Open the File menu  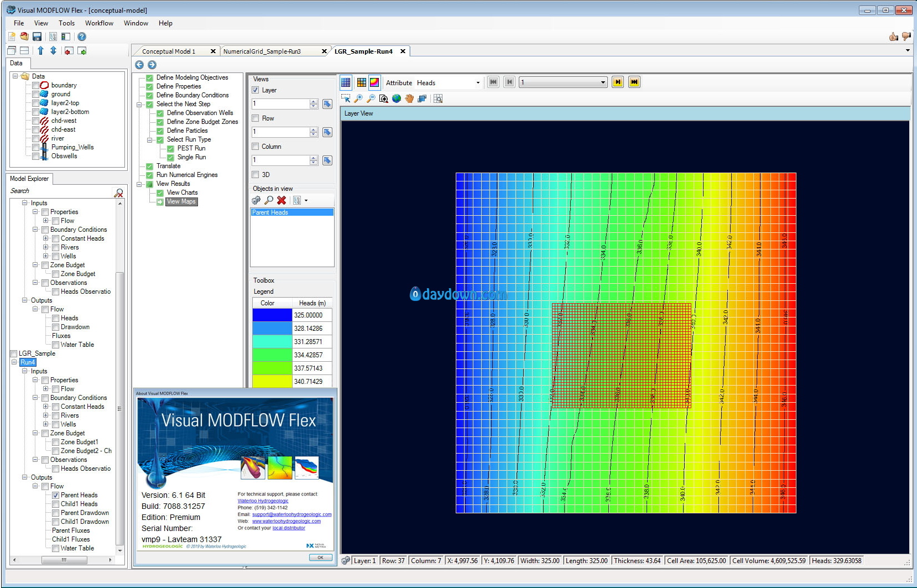click(19, 23)
